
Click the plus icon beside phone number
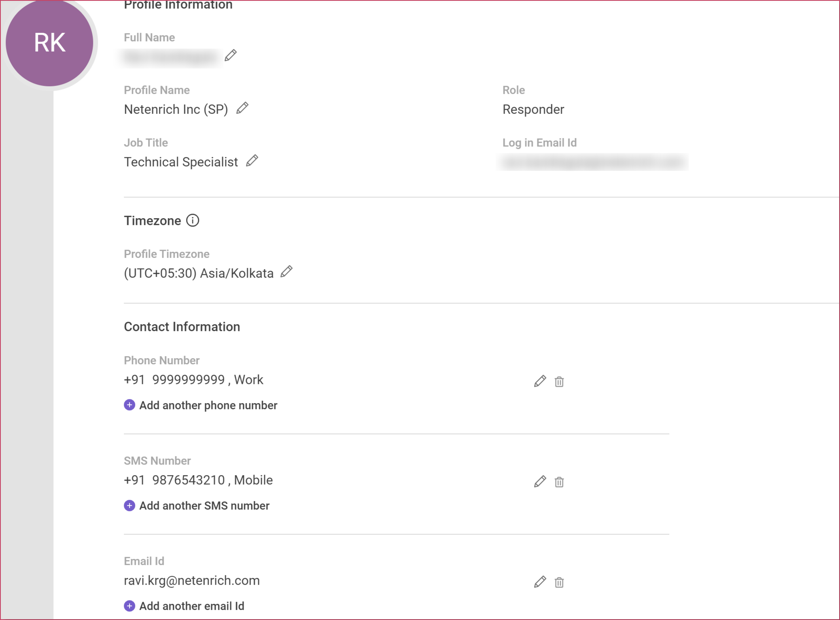point(129,405)
